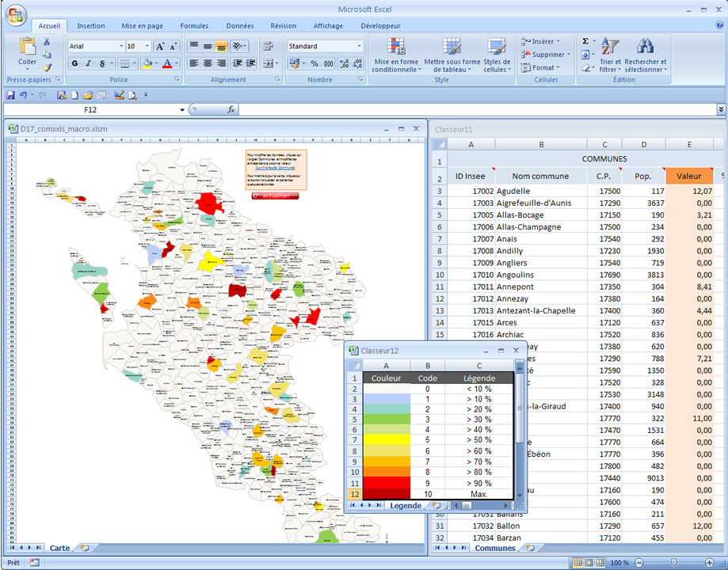Screen dimensions: 728x570
Task: Click the Trier et filtrer icon
Action: tap(610, 47)
